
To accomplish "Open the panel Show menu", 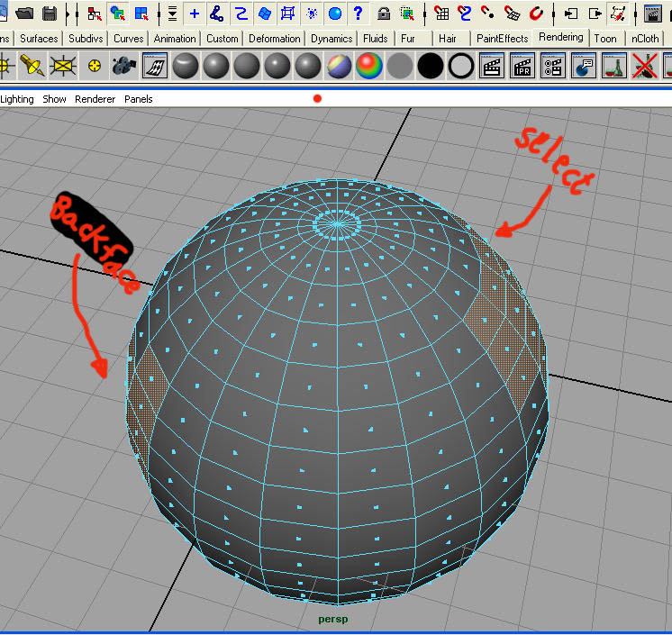I will pos(54,99).
